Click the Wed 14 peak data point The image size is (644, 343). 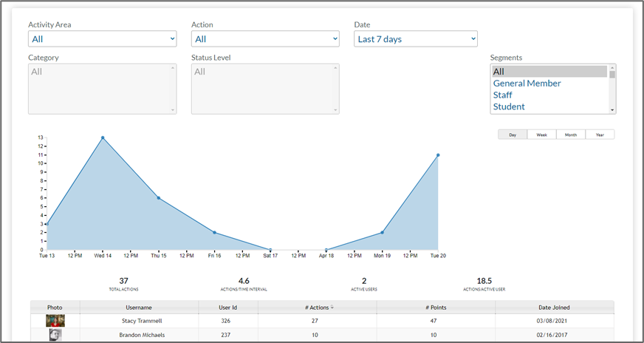tap(103, 137)
